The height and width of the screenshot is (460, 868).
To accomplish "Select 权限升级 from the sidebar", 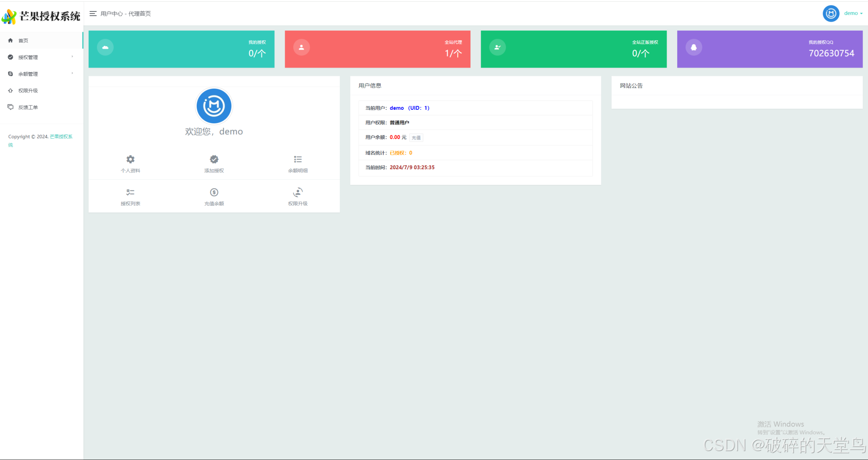I will point(29,90).
